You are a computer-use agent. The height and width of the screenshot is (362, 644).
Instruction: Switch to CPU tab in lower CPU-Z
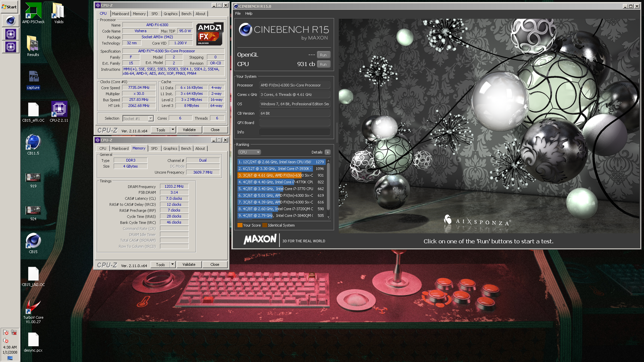[x=103, y=148]
